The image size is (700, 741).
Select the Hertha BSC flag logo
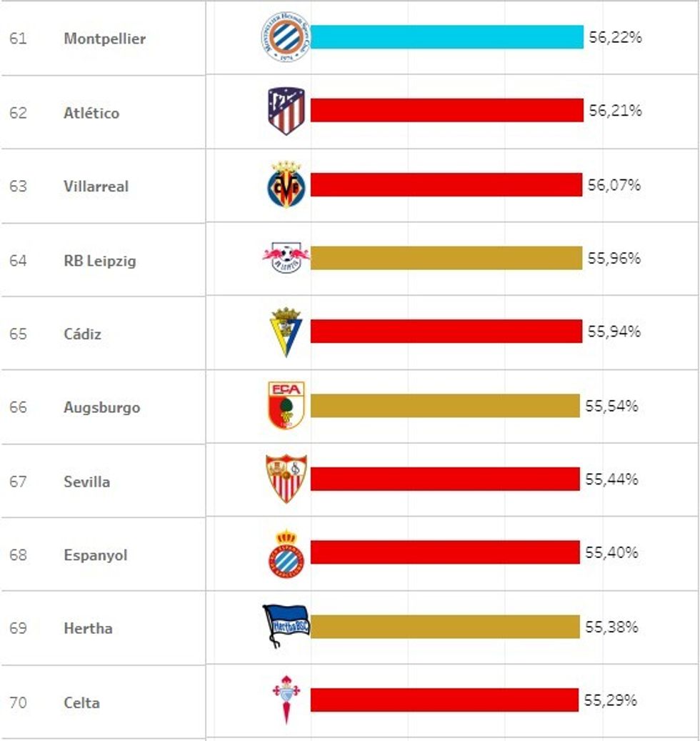click(286, 626)
